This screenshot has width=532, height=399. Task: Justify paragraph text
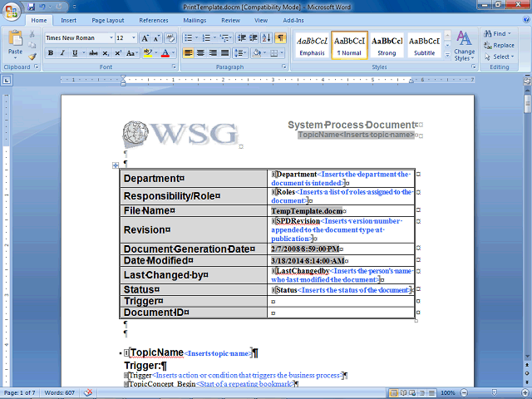tap(225, 53)
